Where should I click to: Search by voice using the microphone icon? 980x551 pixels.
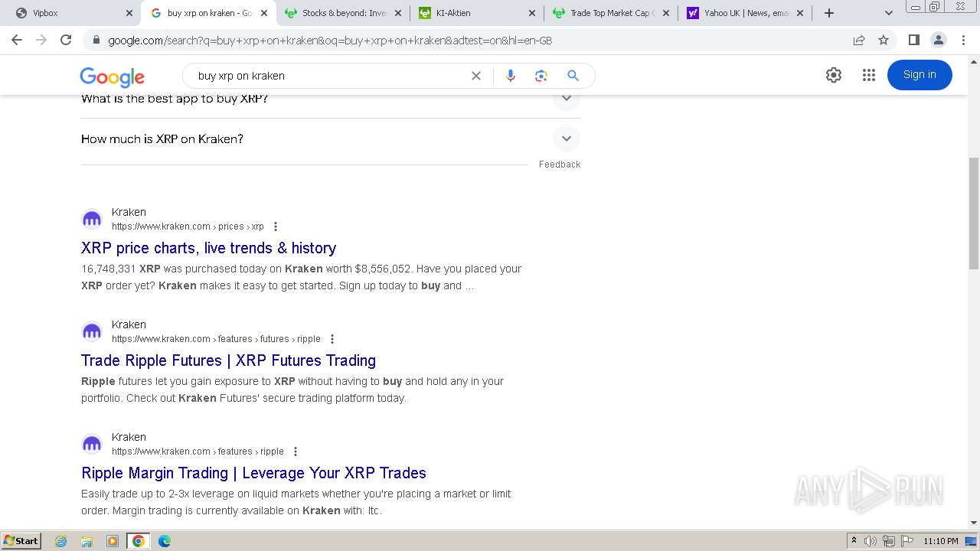[x=511, y=76]
